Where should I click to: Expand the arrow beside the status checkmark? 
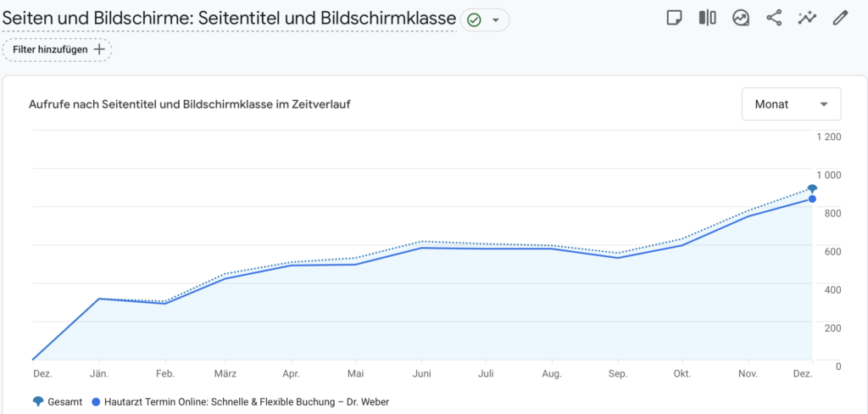[495, 20]
